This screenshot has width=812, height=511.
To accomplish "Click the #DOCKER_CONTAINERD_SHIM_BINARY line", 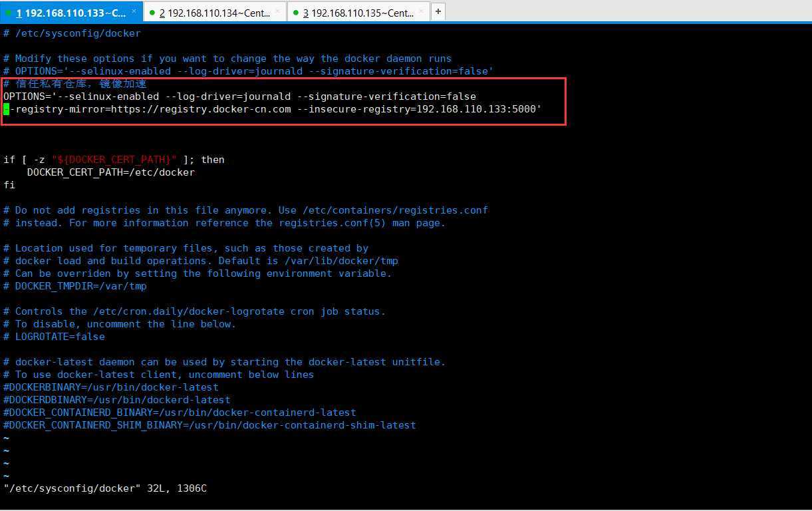I will tap(209, 425).
